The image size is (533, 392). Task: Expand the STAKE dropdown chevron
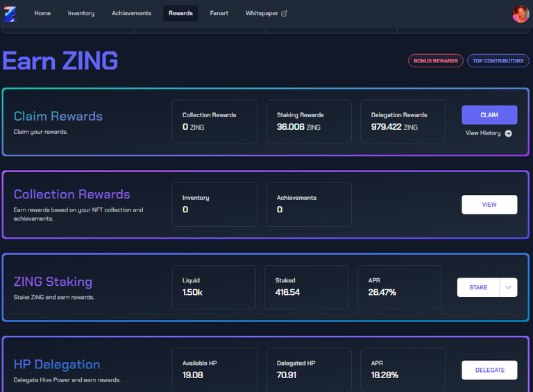(509, 287)
